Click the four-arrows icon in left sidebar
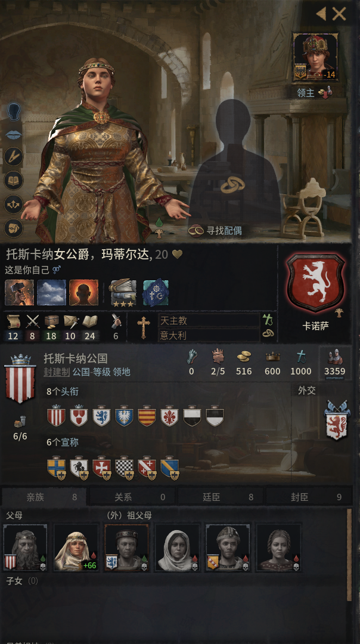Image resolution: width=360 pixels, height=644 pixels. tap(13, 204)
